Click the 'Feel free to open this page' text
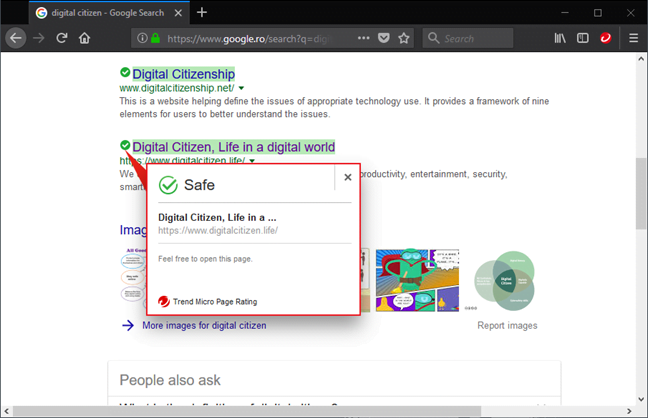The height and width of the screenshot is (418, 648). 205,259
